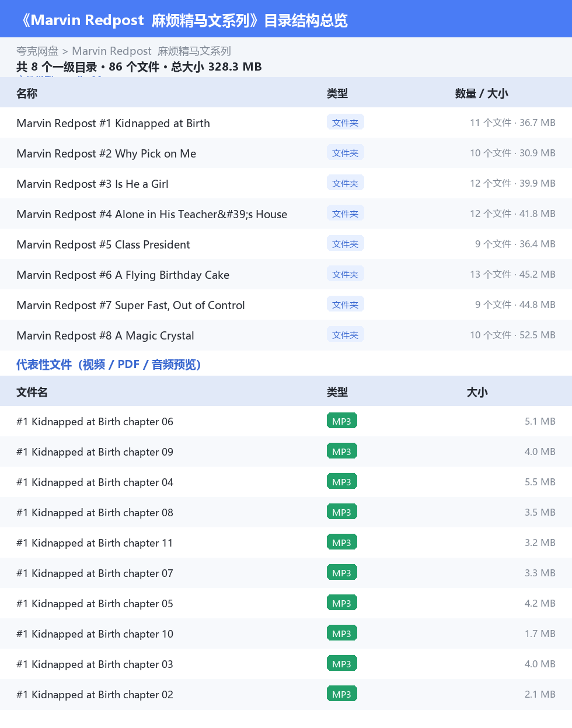Open the Marvin Redpost 麻烦精马文系列 breadcrumb

[x=151, y=51]
